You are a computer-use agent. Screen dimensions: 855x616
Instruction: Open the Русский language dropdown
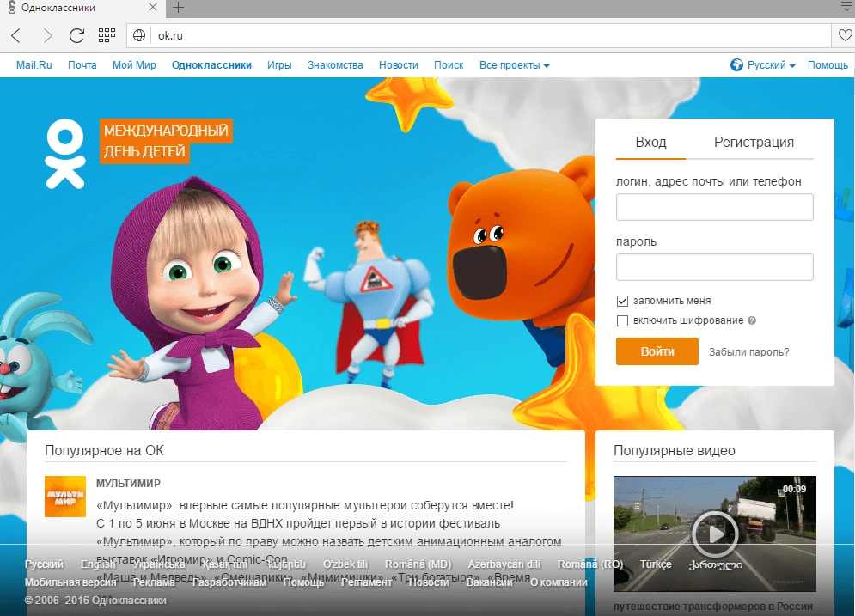coord(771,65)
